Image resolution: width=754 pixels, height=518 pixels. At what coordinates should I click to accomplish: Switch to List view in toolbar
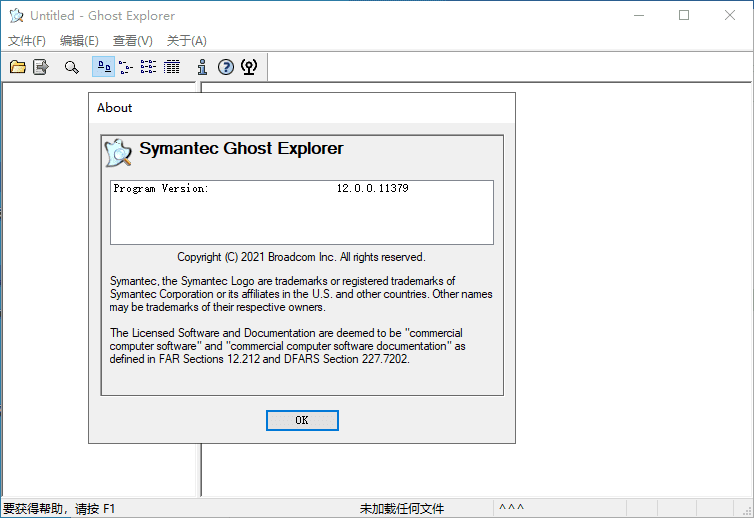coord(148,67)
